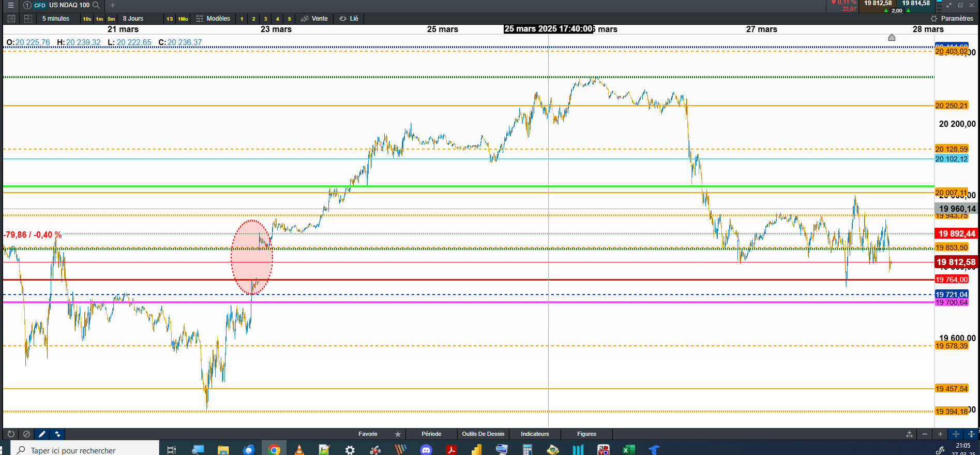Click the US NDAQ 100 instrument name

coord(69,5)
